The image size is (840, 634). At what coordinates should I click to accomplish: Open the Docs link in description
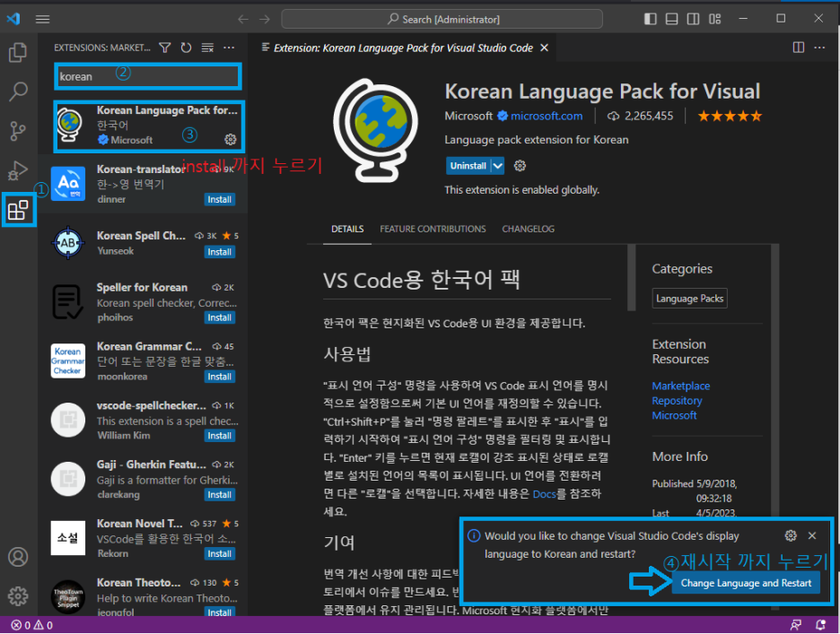544,494
